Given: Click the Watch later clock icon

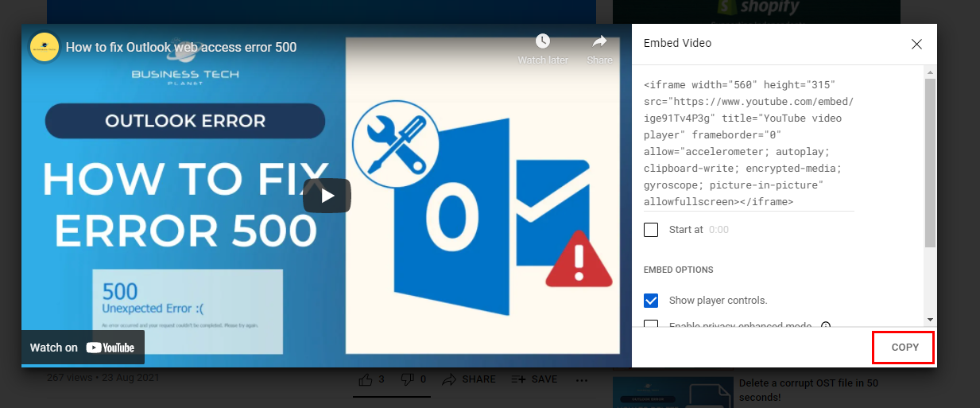Looking at the screenshot, I should point(543,41).
